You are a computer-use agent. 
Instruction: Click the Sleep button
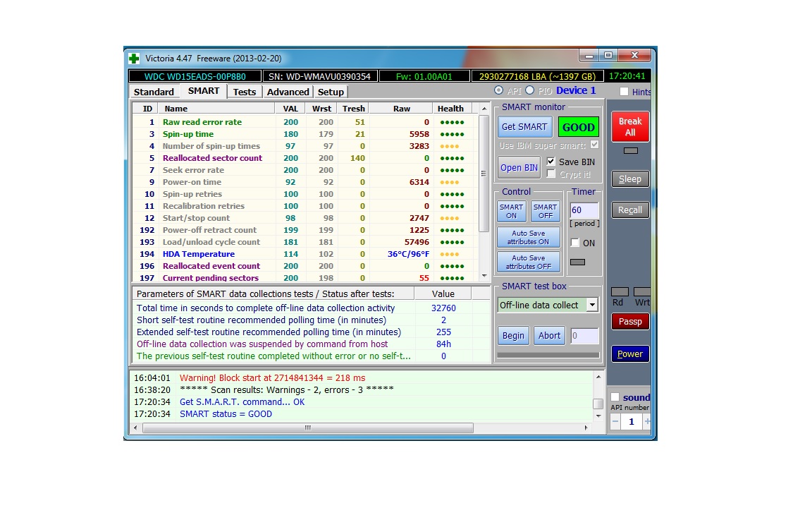coord(629,179)
